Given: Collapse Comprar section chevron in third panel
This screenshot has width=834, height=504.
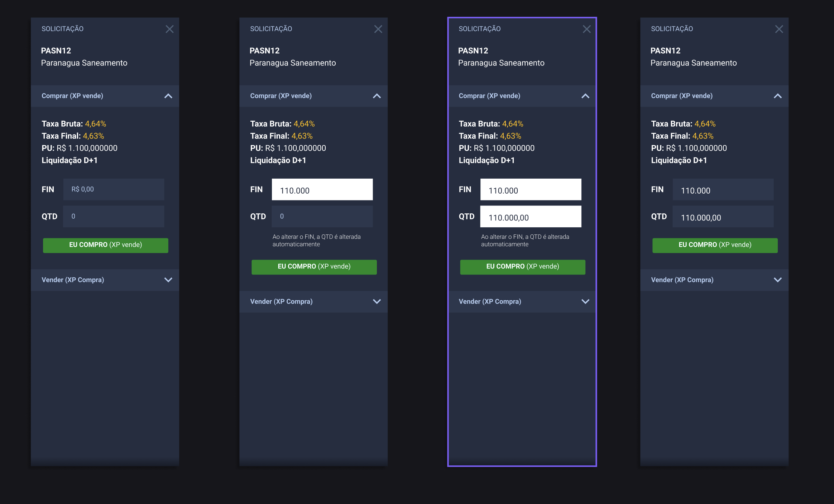Looking at the screenshot, I should click(x=585, y=96).
